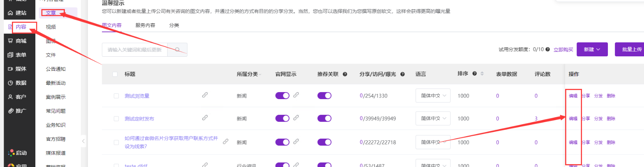Toggle 推荐关联 switch for 测试定时发布
This screenshot has height=167, width=644.
click(x=324, y=118)
